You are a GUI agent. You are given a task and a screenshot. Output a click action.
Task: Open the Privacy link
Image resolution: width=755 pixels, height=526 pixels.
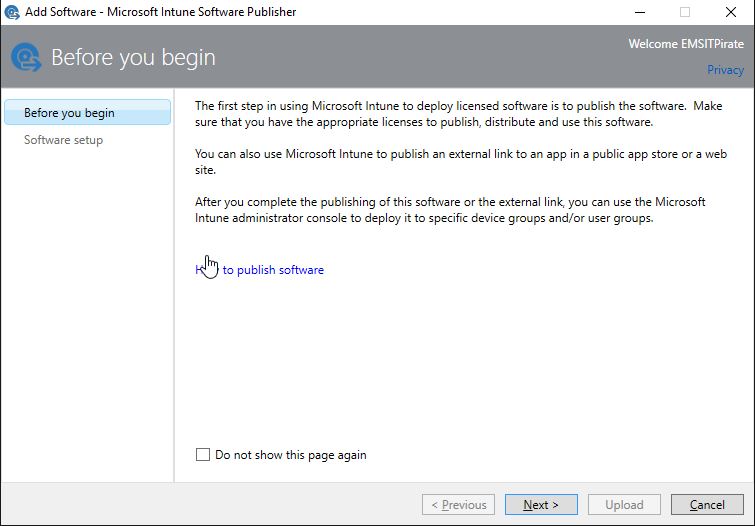(x=725, y=70)
